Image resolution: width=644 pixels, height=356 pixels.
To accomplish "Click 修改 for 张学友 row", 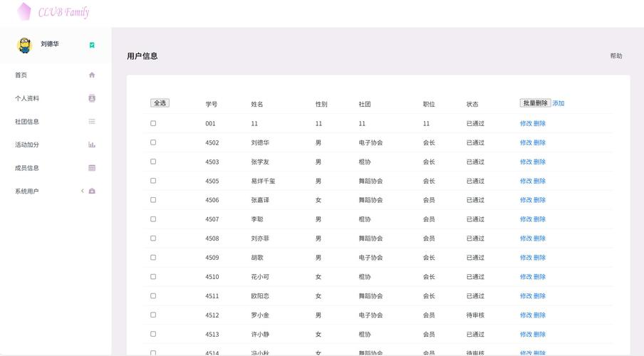I will [526, 162].
